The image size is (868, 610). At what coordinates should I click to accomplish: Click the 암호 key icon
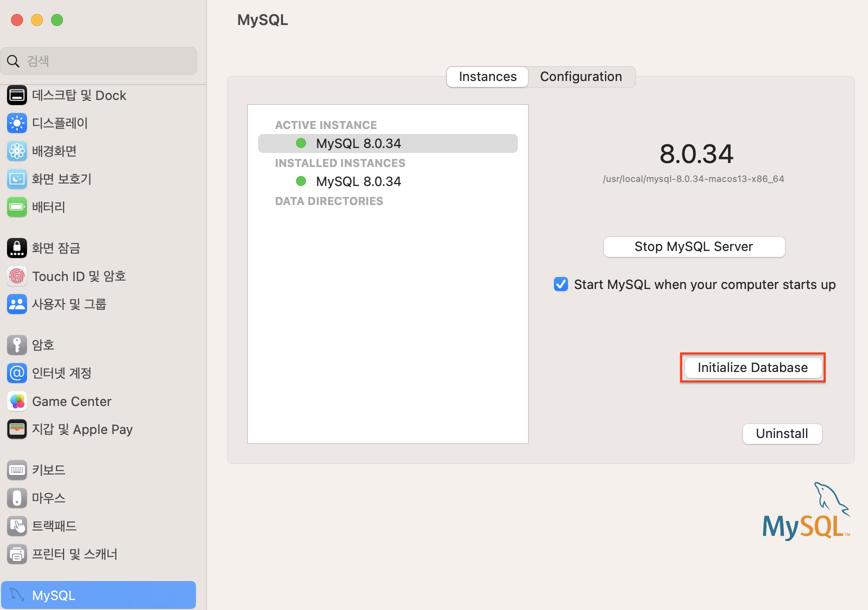(x=17, y=345)
